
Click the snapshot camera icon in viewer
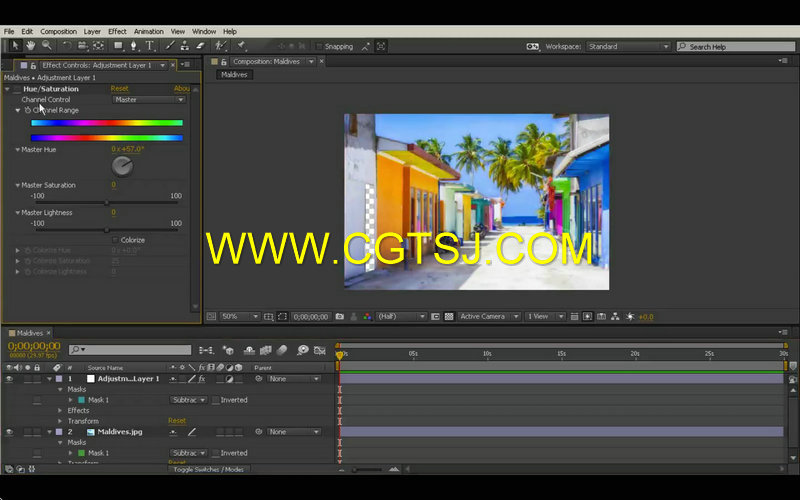(340, 317)
